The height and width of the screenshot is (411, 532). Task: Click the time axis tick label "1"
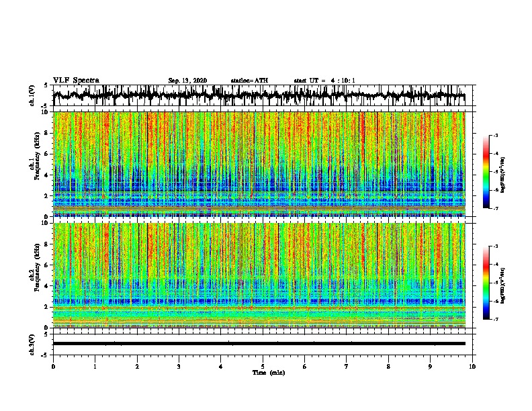[95, 367]
